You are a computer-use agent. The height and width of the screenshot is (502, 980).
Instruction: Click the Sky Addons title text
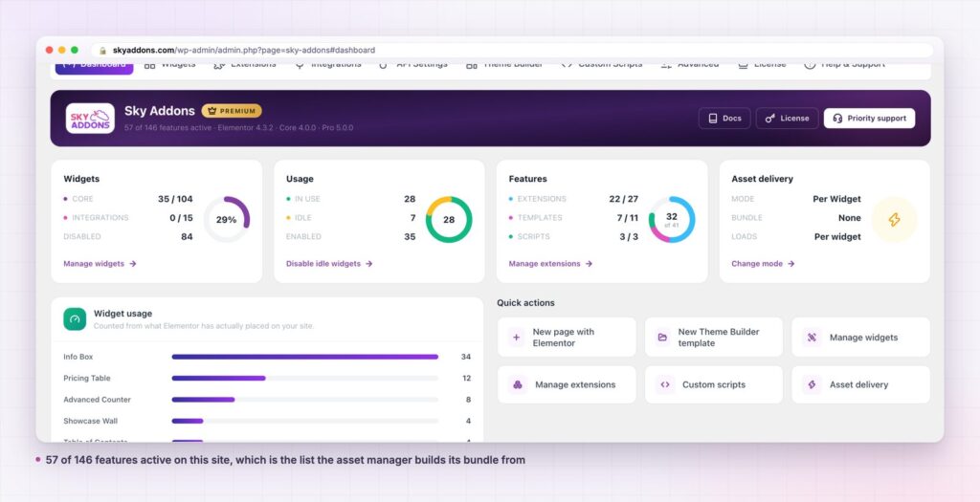pos(160,111)
